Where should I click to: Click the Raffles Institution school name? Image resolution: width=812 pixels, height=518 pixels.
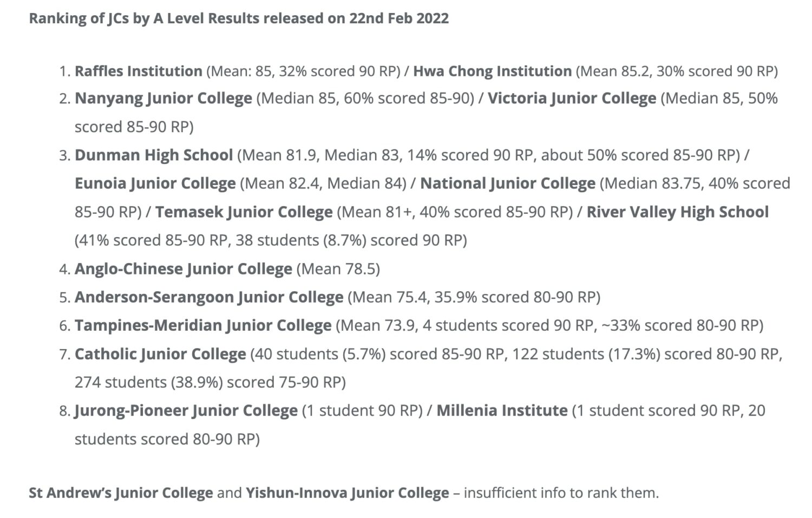pyautogui.click(x=138, y=71)
